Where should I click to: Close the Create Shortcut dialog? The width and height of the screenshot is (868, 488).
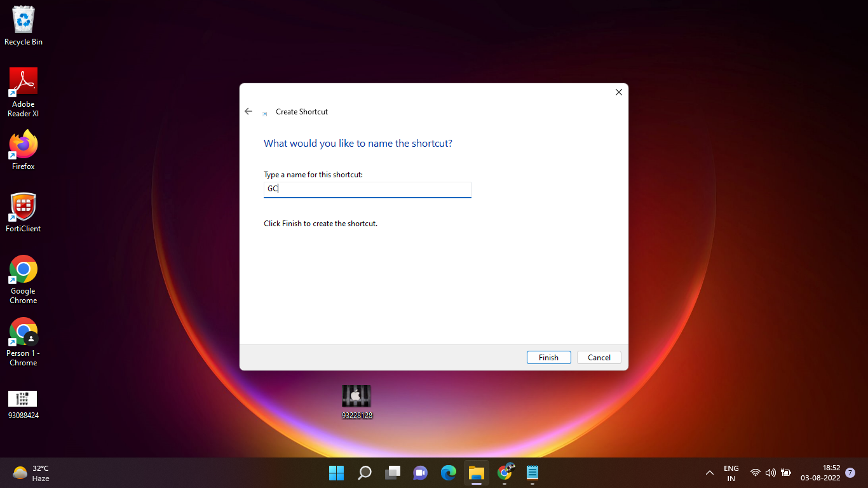(x=618, y=92)
